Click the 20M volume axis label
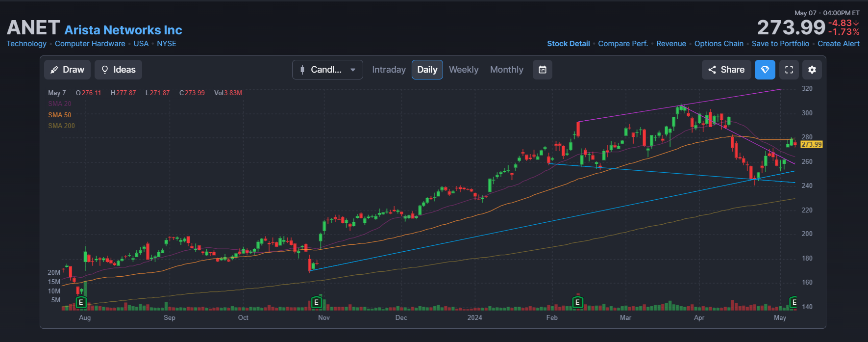Image resolution: width=868 pixels, height=342 pixels. tap(54, 272)
